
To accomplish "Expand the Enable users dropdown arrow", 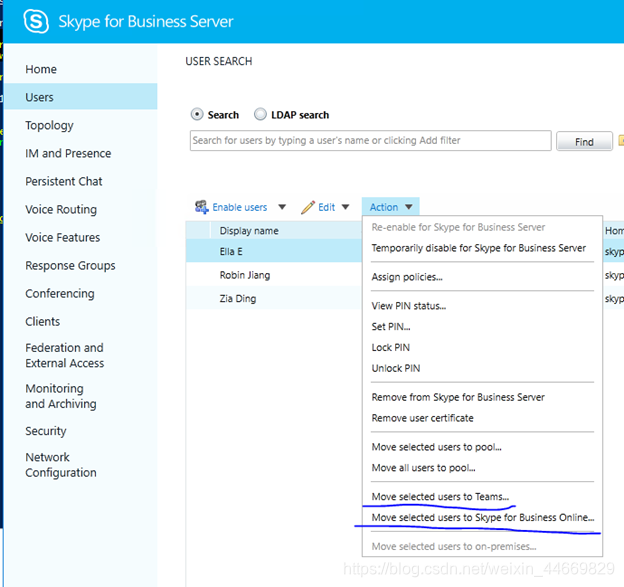I will (x=282, y=207).
